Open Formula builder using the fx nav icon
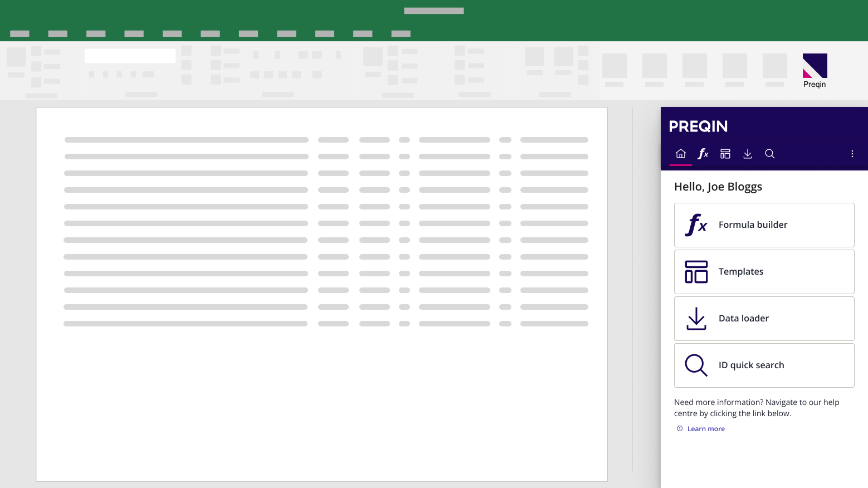The height and width of the screenshot is (488, 868). (703, 153)
